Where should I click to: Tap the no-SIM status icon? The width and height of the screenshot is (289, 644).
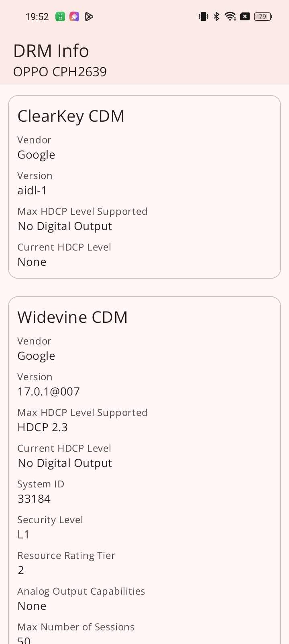pos(245,16)
